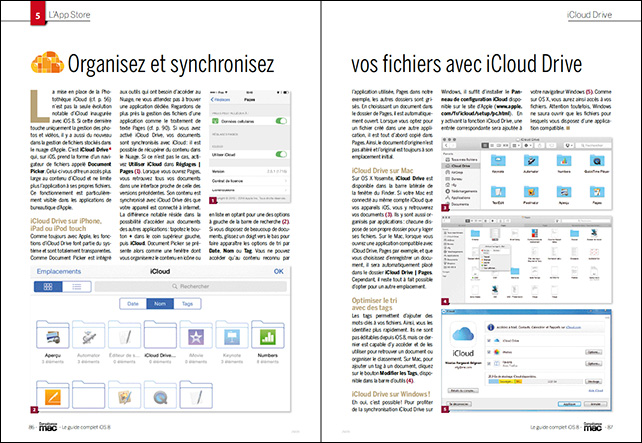Open Aide iCloud link

(595, 391)
